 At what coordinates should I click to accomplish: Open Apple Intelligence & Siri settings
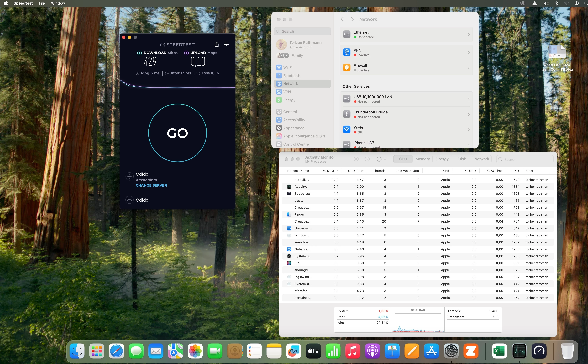pyautogui.click(x=302, y=136)
